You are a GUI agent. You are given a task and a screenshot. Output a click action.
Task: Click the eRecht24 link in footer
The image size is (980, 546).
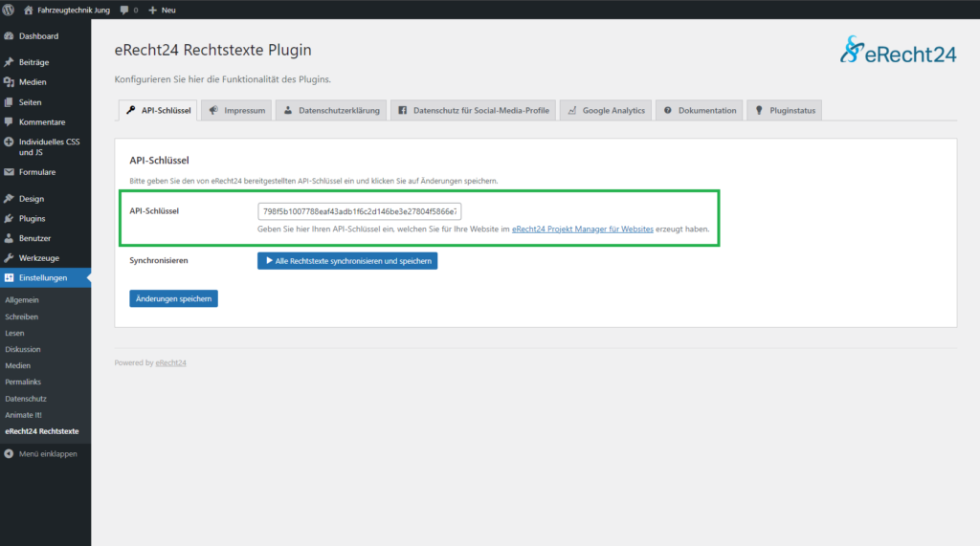click(x=170, y=363)
